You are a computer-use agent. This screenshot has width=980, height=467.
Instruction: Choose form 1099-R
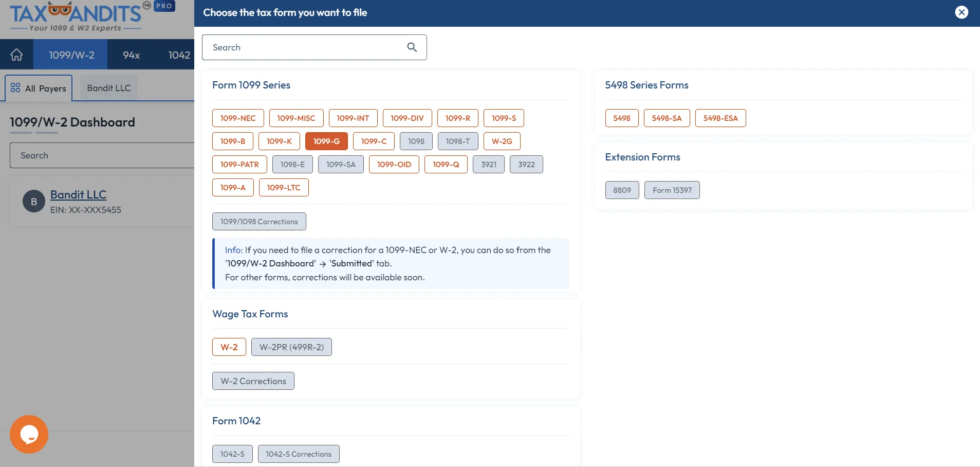click(458, 118)
